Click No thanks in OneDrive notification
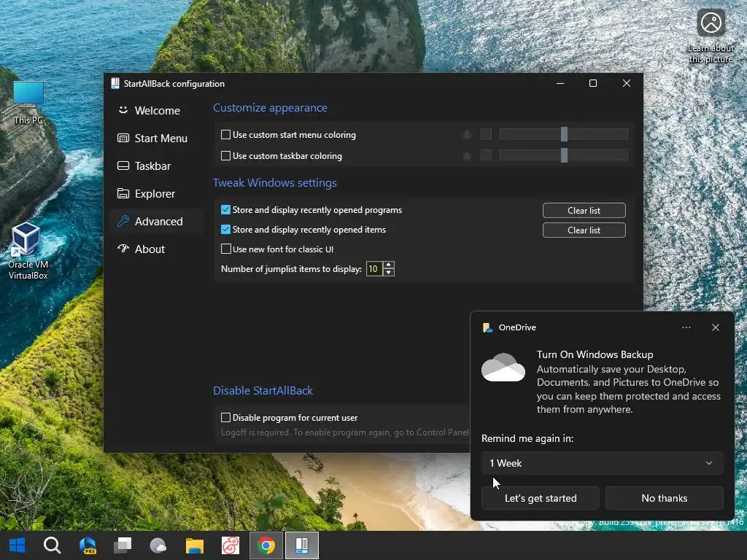The height and width of the screenshot is (560, 747). (664, 498)
